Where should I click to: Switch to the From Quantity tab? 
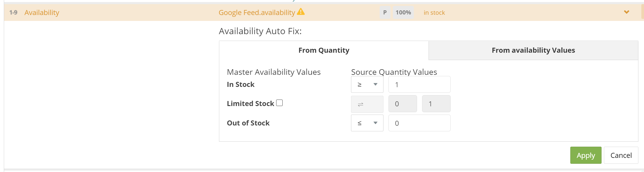324,50
